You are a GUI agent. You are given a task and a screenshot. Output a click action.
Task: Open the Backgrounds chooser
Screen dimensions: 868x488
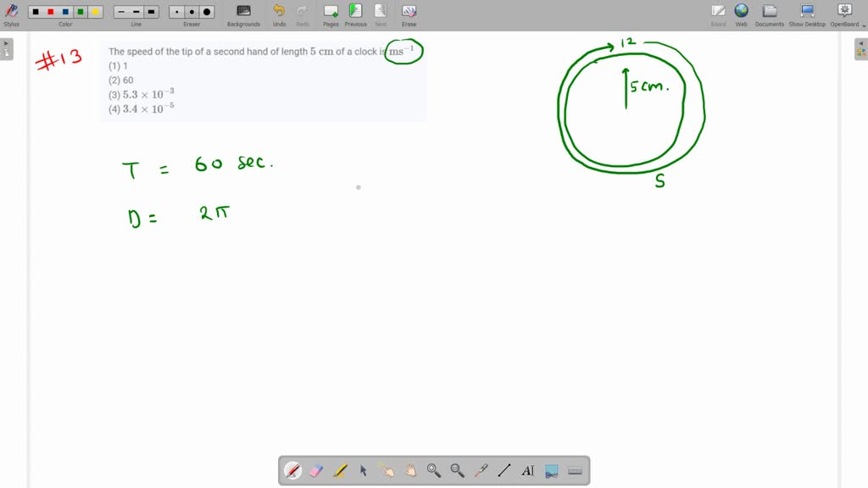pos(243,15)
